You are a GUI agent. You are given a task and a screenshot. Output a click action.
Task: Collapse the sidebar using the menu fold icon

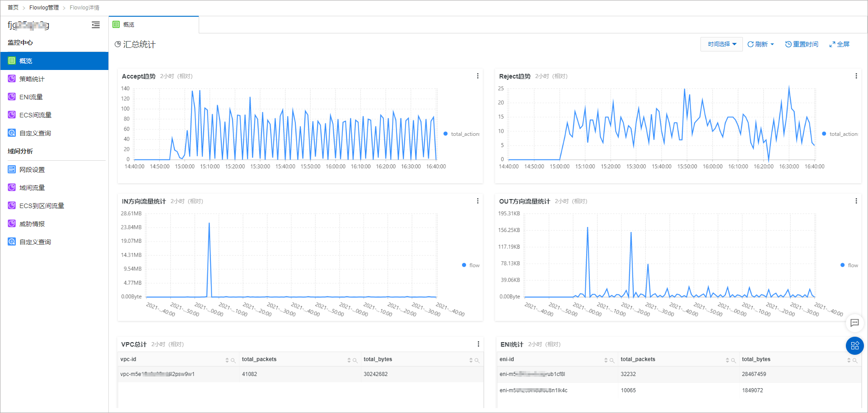click(96, 25)
